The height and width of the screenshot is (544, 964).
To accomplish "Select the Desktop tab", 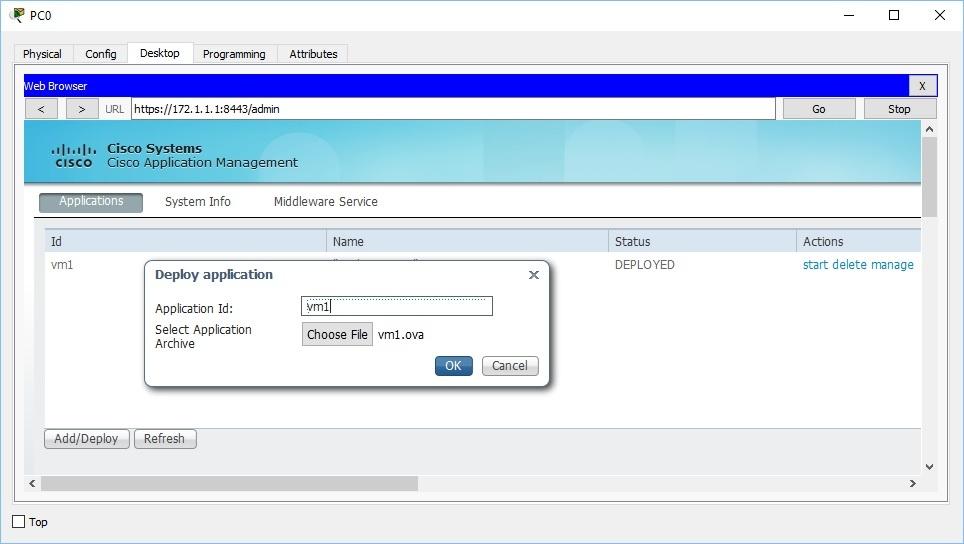I will [x=160, y=53].
